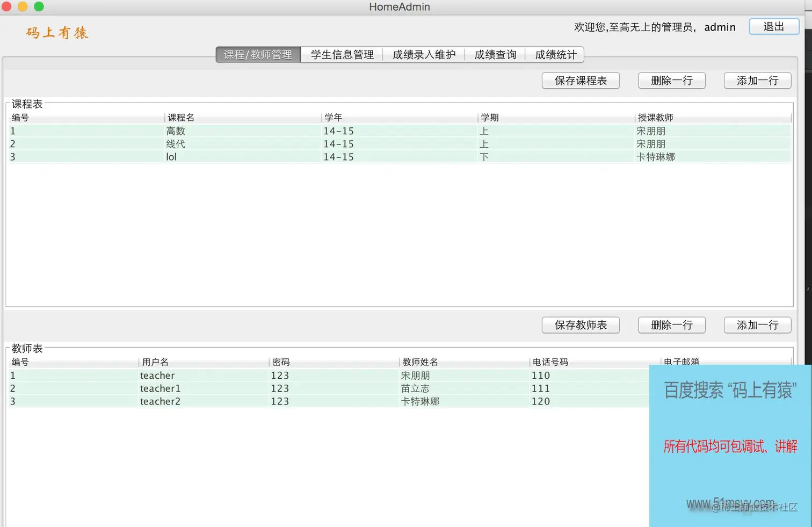Click 添加一行 above the 课程表
812x527 pixels.
pos(757,81)
